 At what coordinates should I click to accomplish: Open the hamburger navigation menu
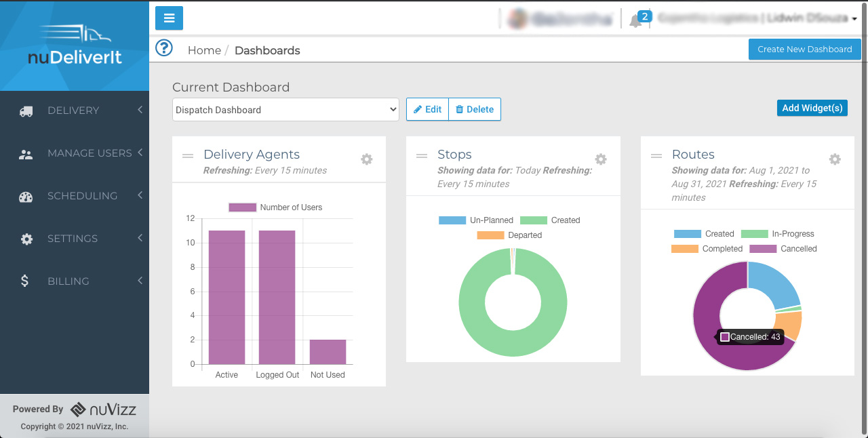(x=169, y=18)
